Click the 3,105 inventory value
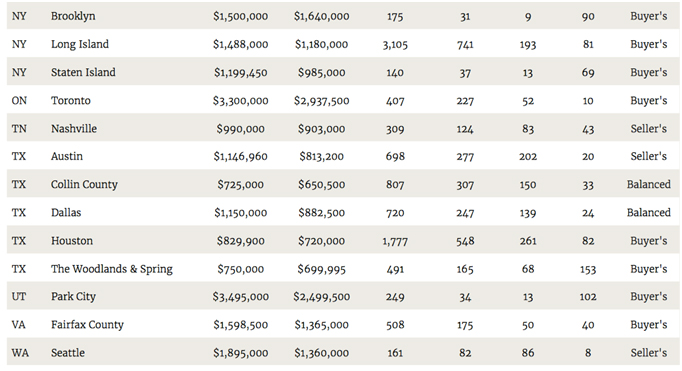 [395, 45]
